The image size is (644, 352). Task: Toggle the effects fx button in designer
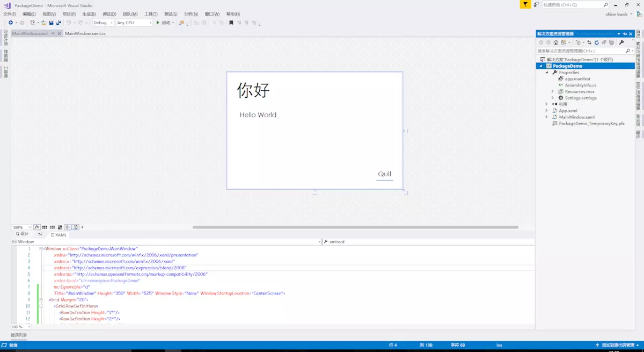tap(37, 227)
